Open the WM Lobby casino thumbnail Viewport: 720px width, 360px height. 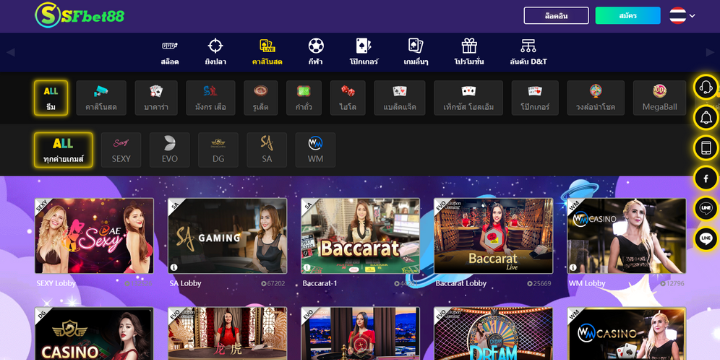click(x=627, y=236)
